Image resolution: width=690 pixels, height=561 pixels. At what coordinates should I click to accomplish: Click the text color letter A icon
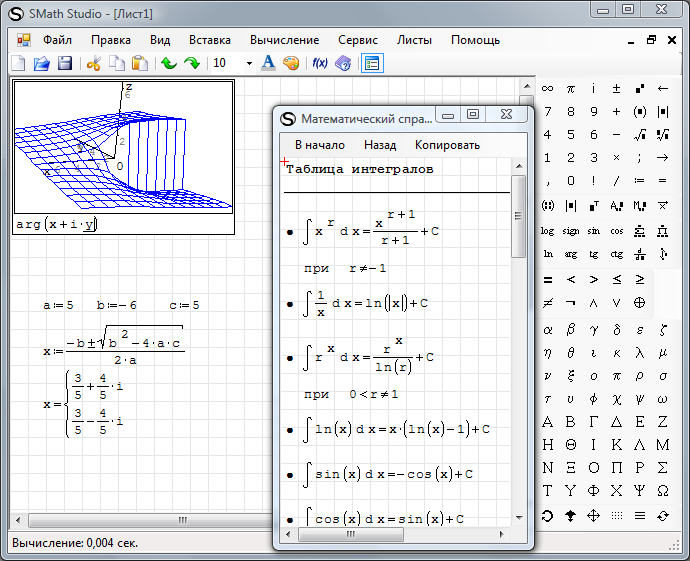click(x=268, y=63)
